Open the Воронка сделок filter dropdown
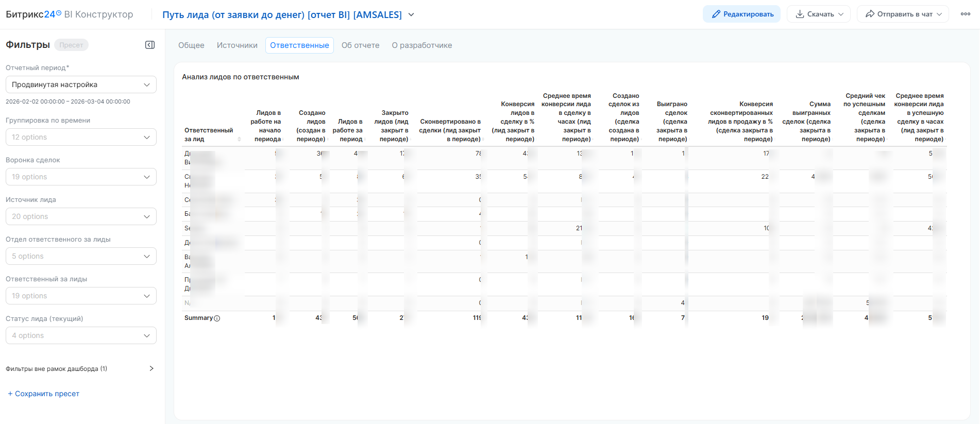980x424 pixels. [81, 177]
